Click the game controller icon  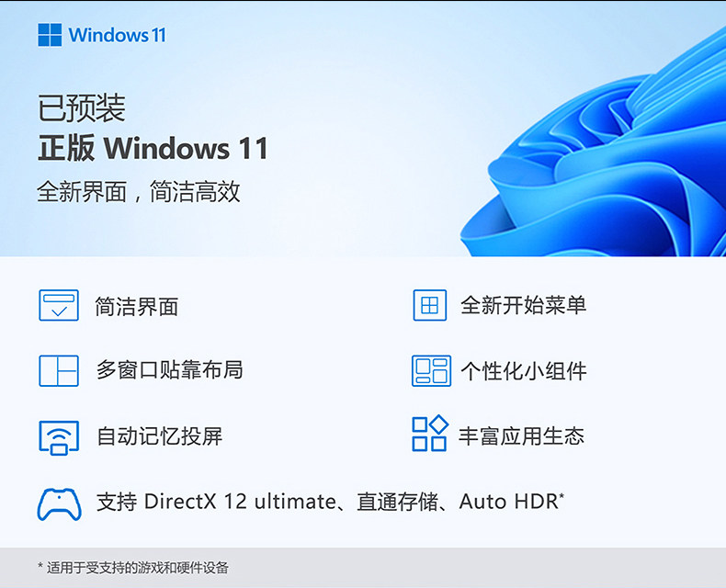tap(59, 504)
